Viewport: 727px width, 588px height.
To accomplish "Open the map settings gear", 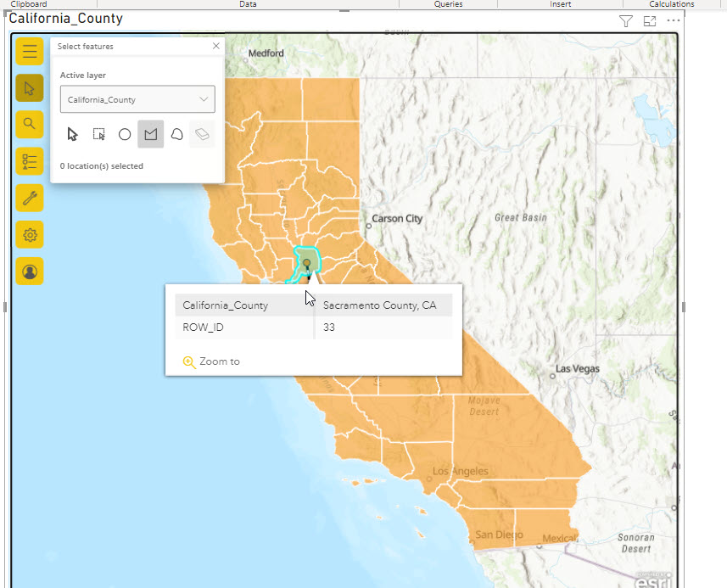I will coord(30,235).
